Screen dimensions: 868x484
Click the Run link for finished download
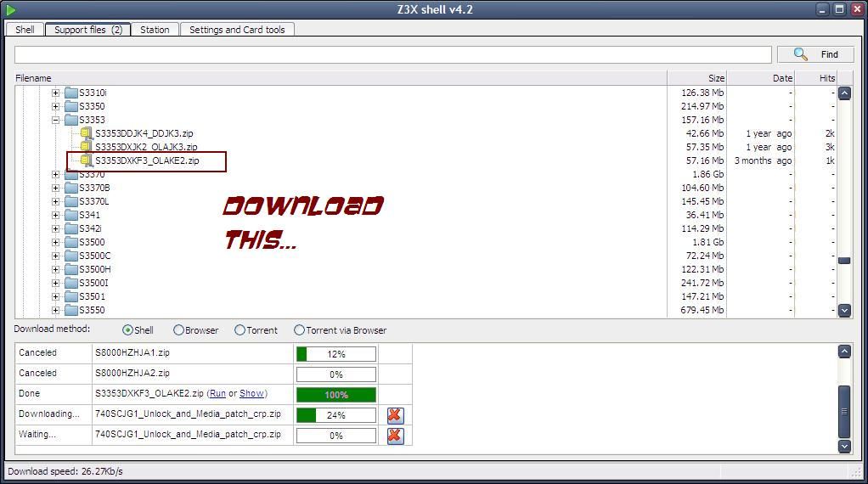click(x=217, y=394)
